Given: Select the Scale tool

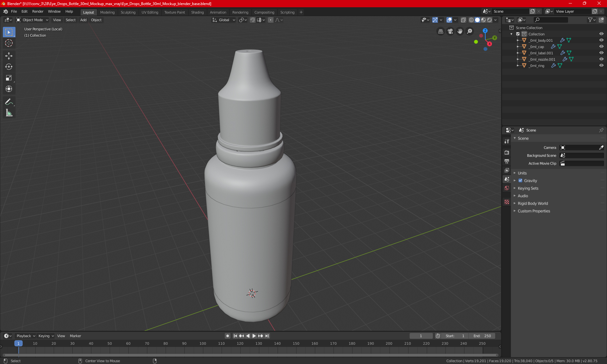Looking at the screenshot, I should (9, 78).
